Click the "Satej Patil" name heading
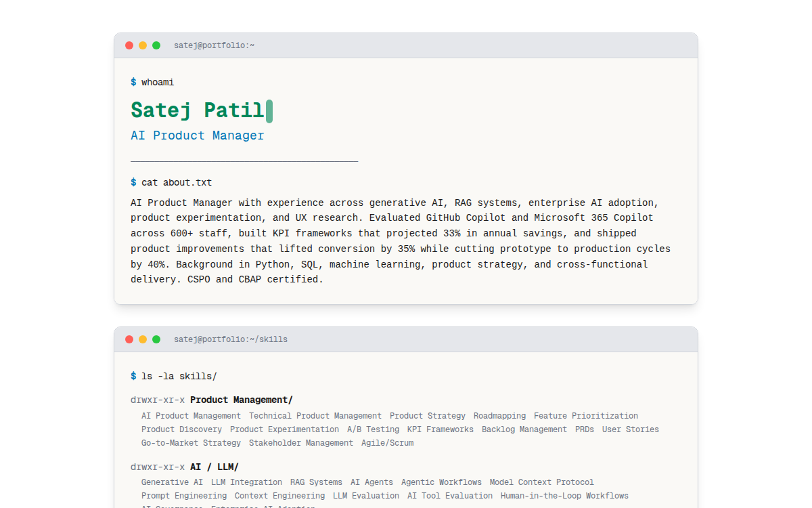Viewport: 812px width, 508px height. (197, 110)
